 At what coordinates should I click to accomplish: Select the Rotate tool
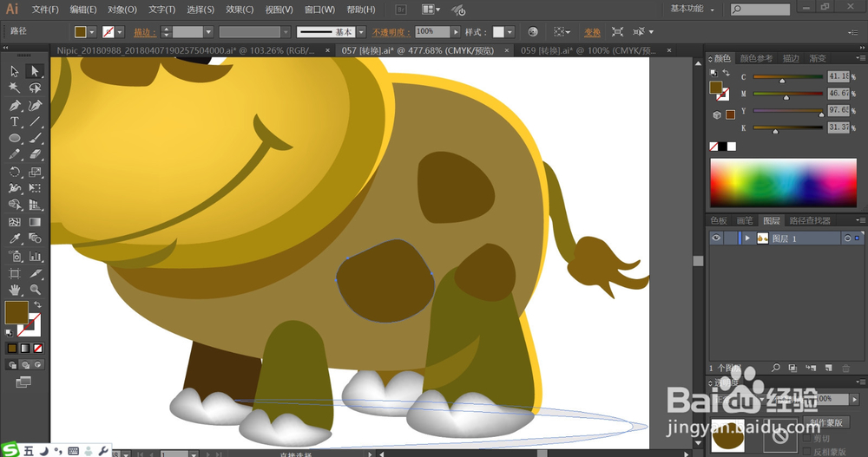(15, 172)
